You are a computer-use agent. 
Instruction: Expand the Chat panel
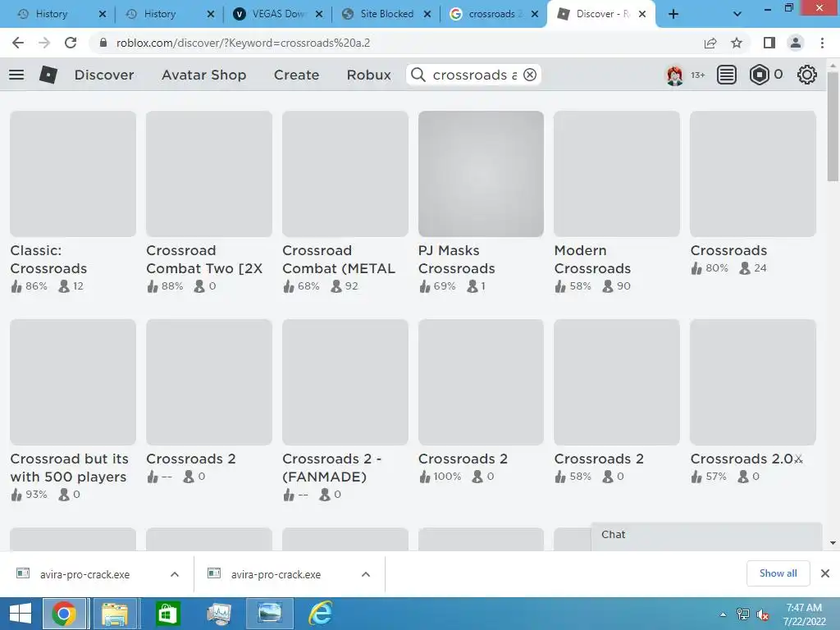[x=706, y=535]
